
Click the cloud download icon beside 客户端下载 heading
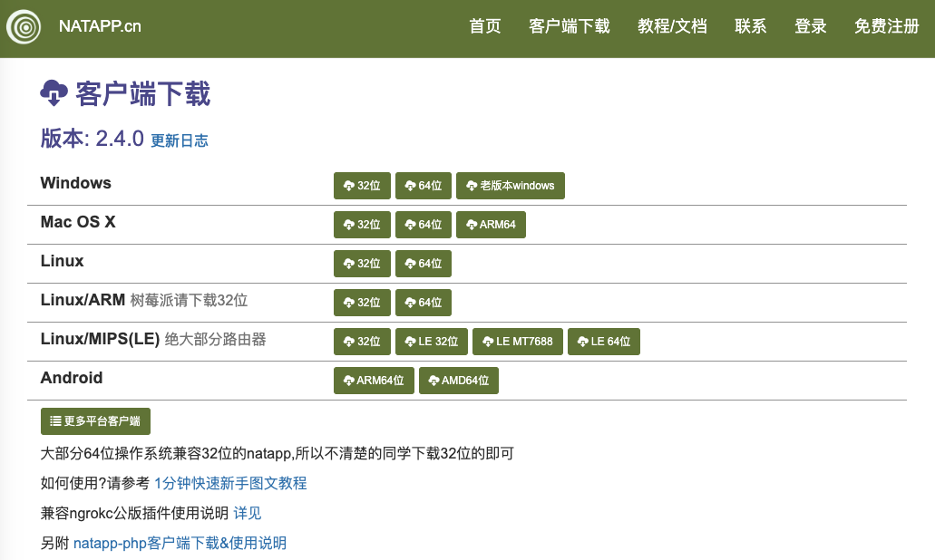tap(54, 93)
